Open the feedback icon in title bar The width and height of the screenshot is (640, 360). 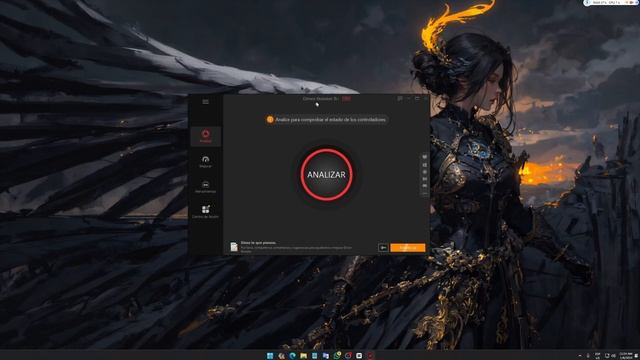pyautogui.click(x=400, y=98)
